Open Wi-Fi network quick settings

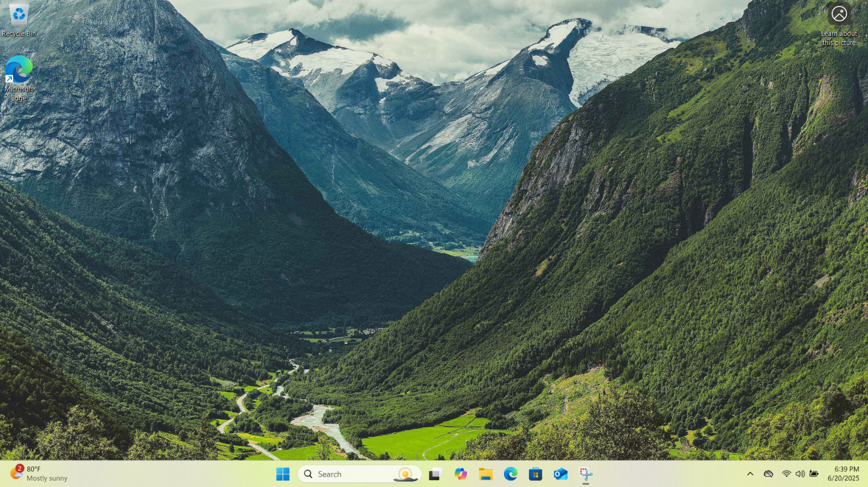[786, 474]
